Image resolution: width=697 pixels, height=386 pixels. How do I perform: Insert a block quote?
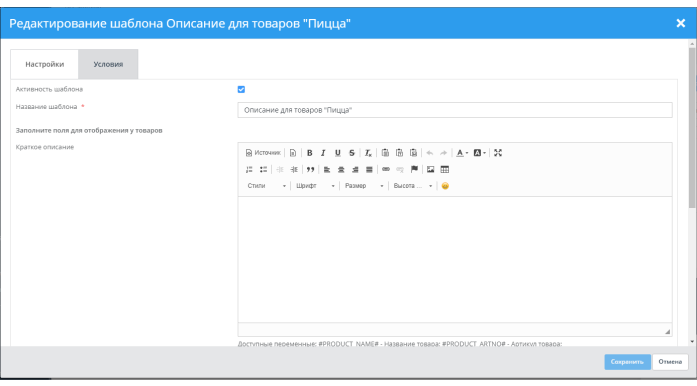[x=310, y=169]
